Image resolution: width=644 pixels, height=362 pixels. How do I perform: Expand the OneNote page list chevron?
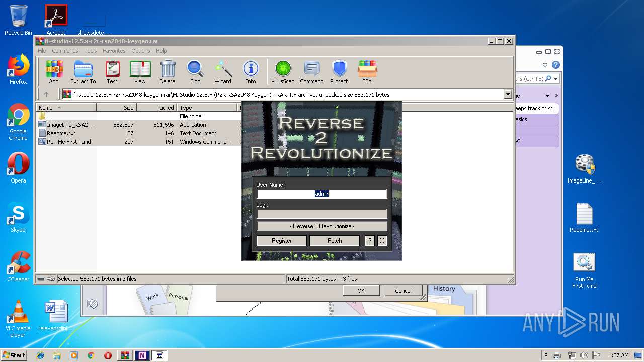coord(556,95)
